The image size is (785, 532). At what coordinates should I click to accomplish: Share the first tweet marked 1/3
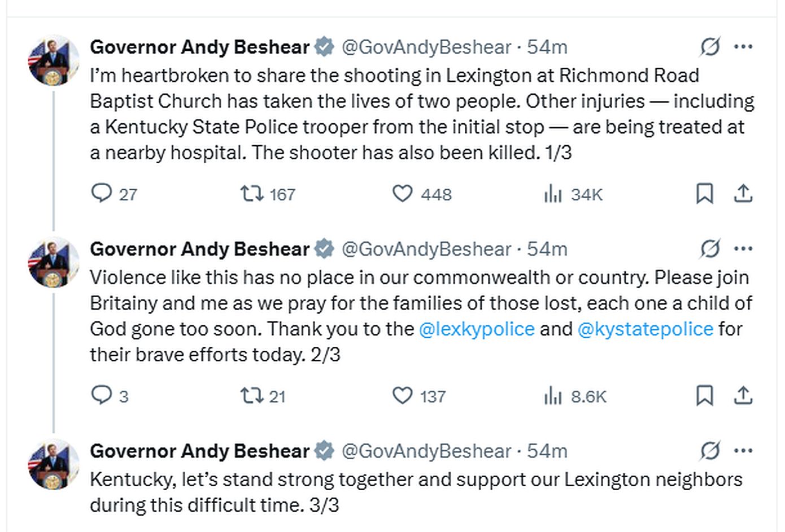[743, 194]
